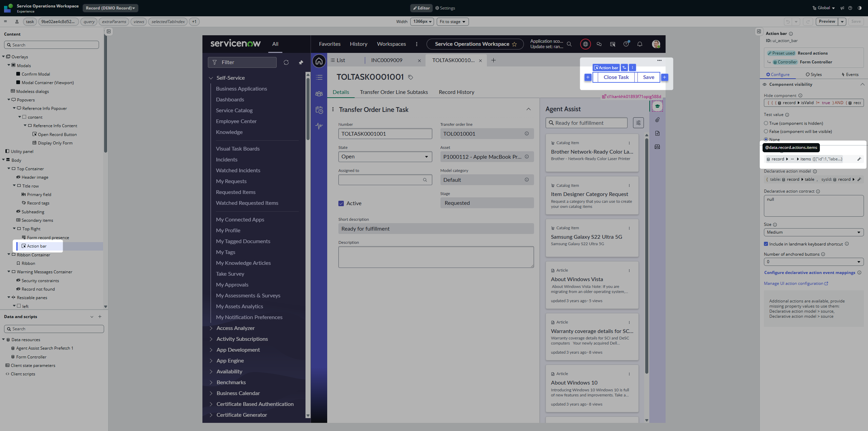The width and height of the screenshot is (868, 431).
Task: Open the Size Medium dropdown
Action: (x=813, y=232)
